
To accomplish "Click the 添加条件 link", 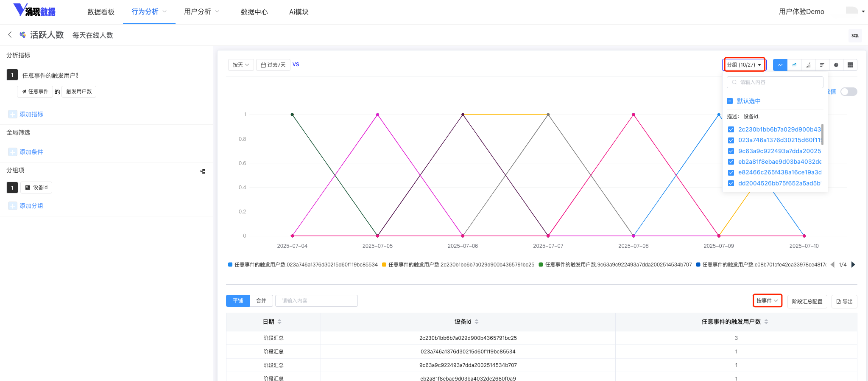I will tap(31, 152).
